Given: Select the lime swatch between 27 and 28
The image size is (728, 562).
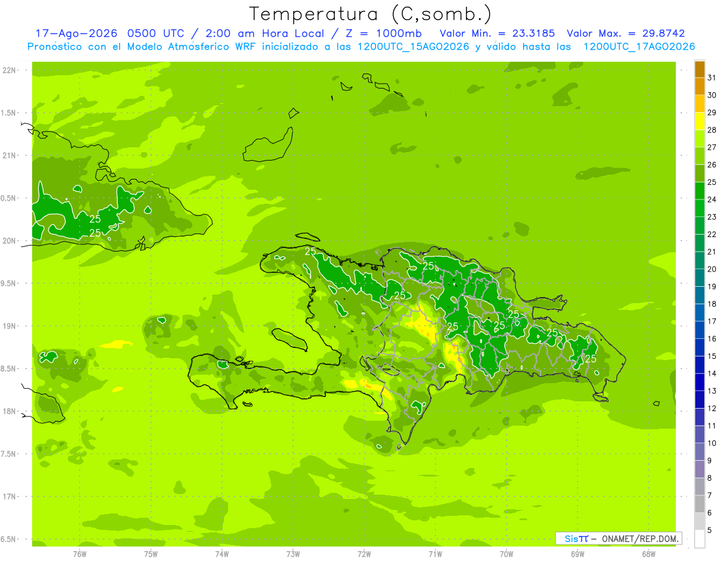Looking at the screenshot, I should [x=699, y=138].
